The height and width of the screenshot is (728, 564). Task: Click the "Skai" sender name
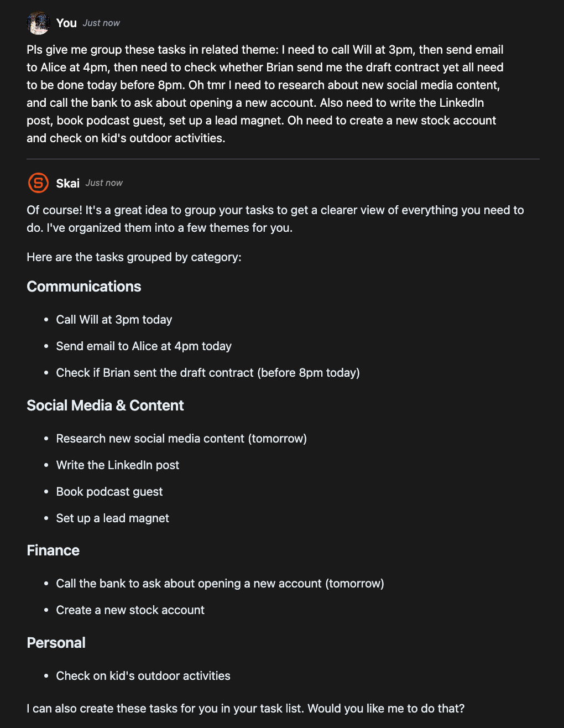67,183
